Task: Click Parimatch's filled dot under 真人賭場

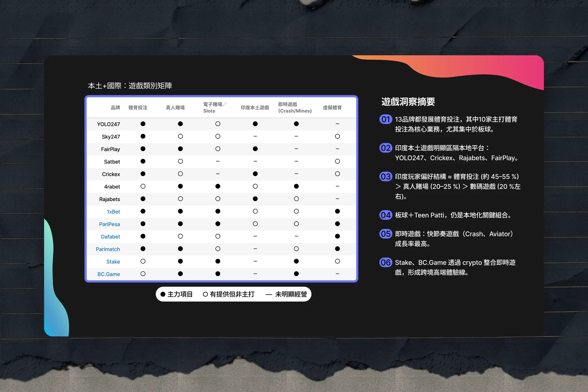Action: pos(181,249)
